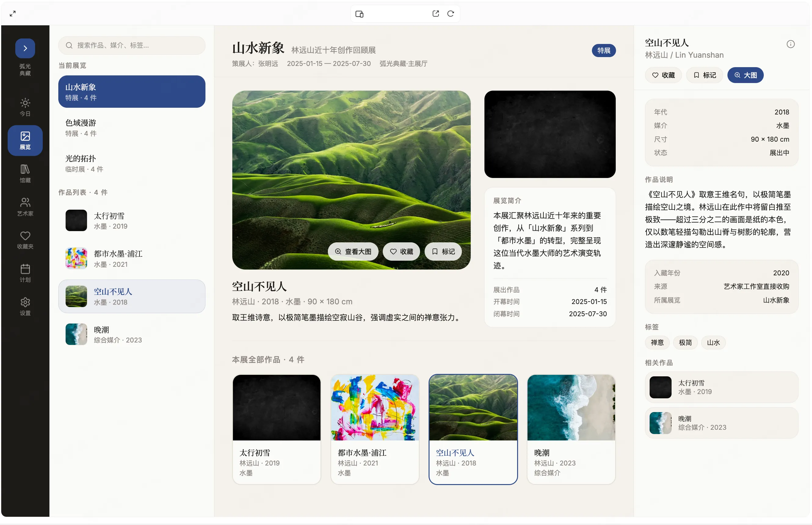Focus the 搜索作品、媒介、标签 search field
Image resolution: width=812 pixels, height=525 pixels.
(x=132, y=45)
